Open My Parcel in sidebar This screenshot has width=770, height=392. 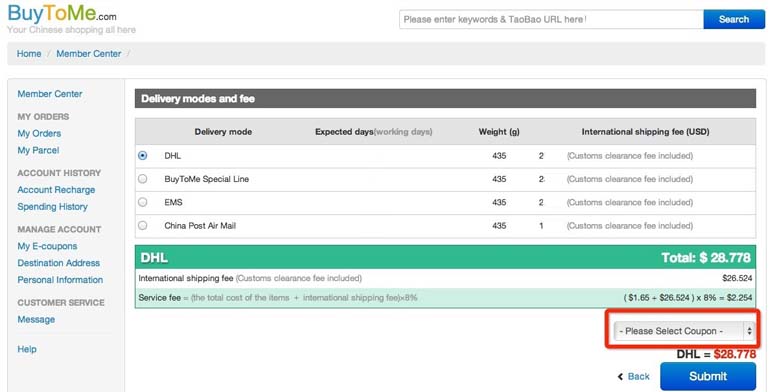pos(38,150)
